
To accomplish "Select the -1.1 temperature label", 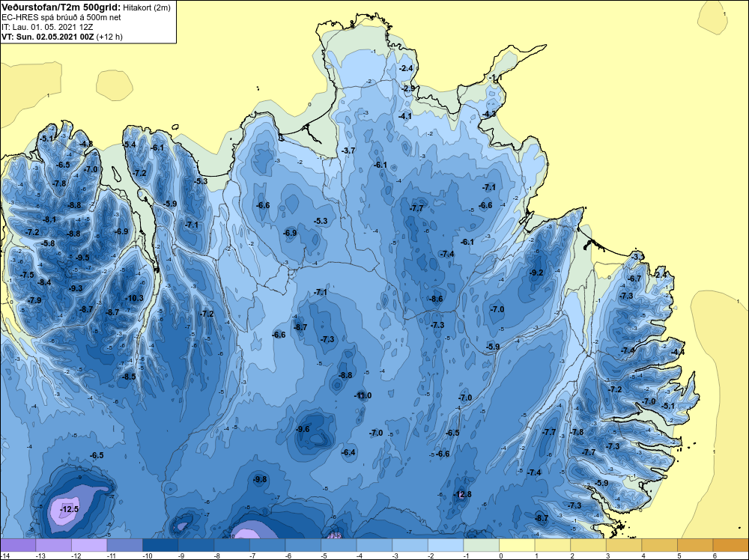I will (495, 78).
